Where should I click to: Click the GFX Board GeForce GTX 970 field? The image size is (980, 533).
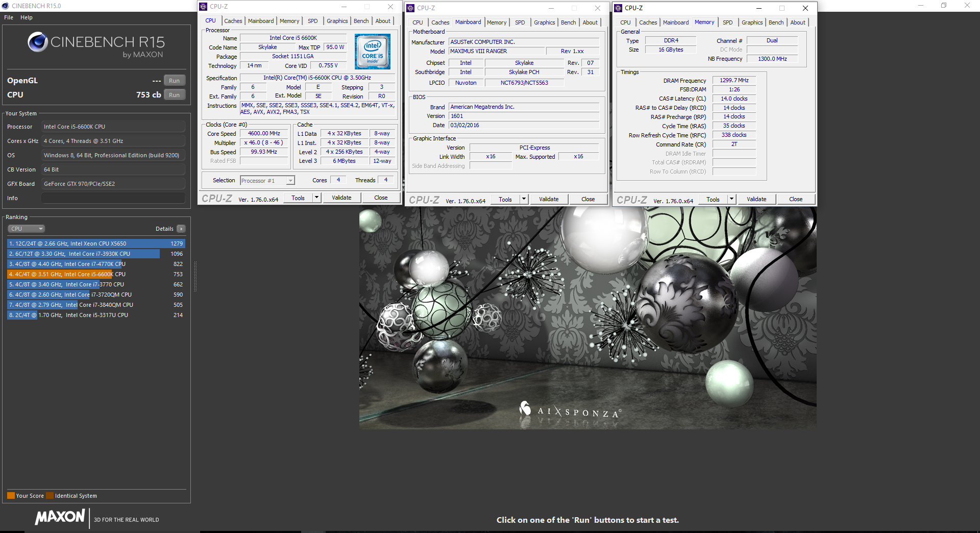113,184
